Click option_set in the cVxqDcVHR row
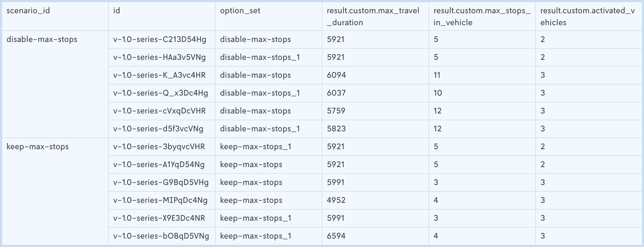This screenshot has height=247, width=644. (x=255, y=111)
